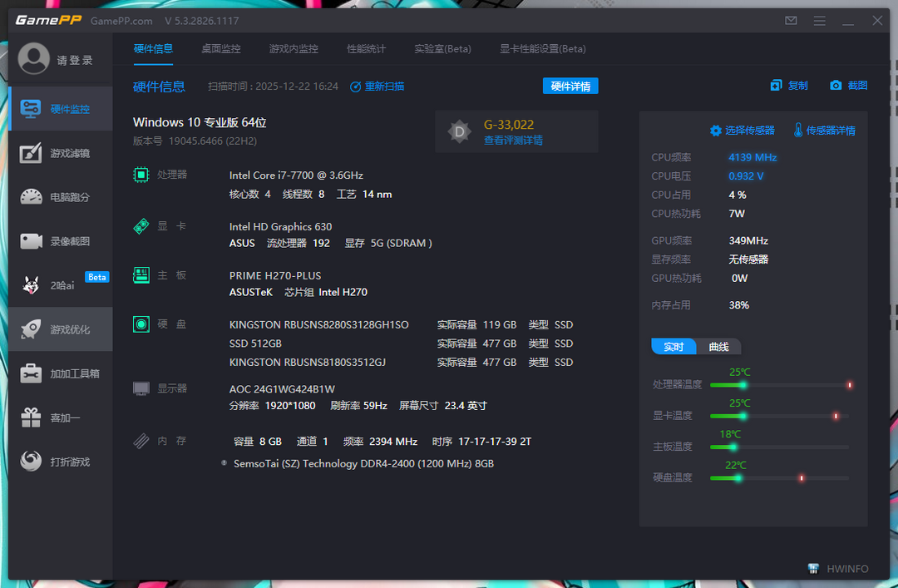Screen dimensions: 898x588
Task: Switch to 桌面监控 tab
Action: click(x=221, y=49)
